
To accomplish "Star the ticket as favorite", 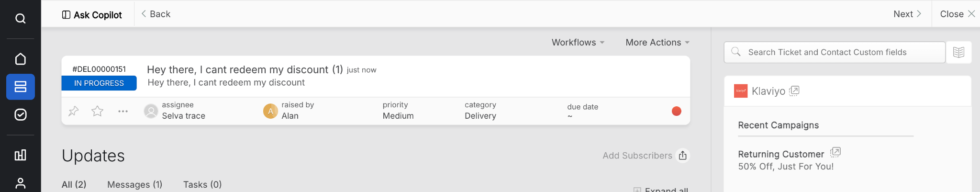I will click(x=98, y=111).
